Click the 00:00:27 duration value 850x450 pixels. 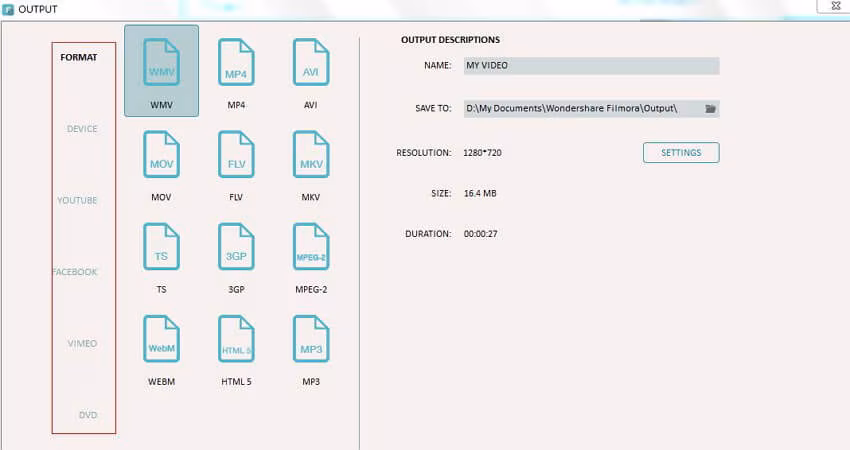click(481, 234)
